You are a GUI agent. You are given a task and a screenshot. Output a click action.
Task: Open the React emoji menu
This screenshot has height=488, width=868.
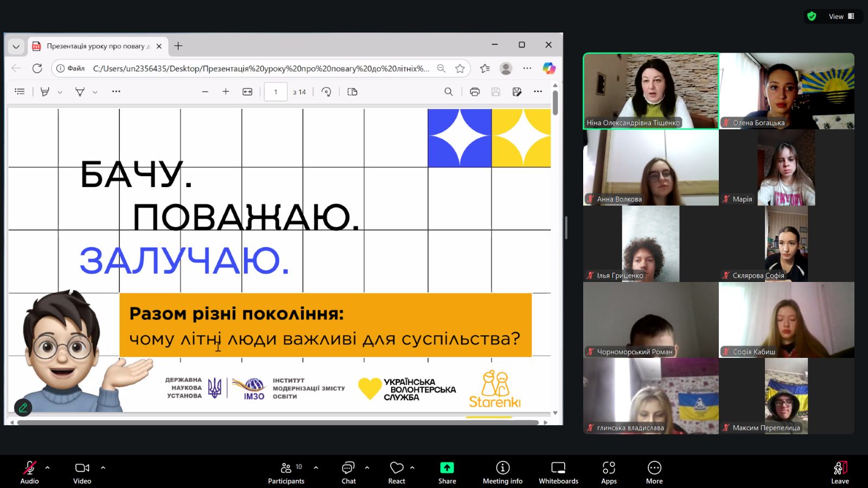[x=397, y=472]
